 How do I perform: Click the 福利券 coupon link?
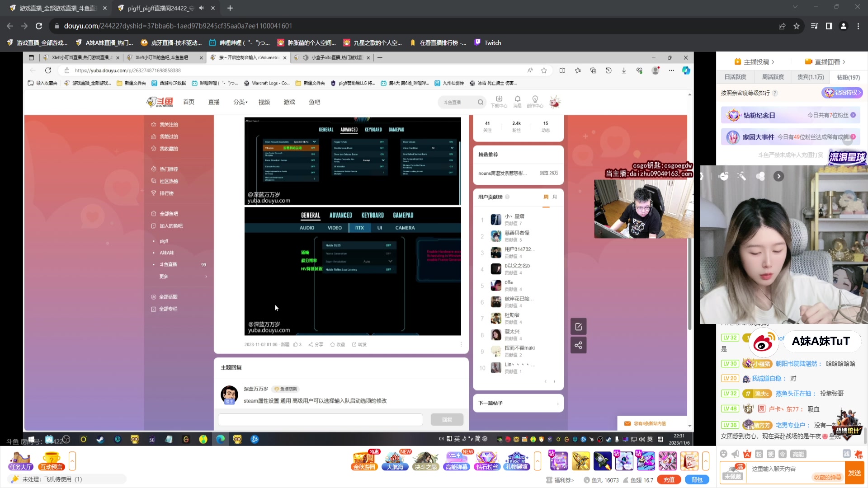pyautogui.click(x=560, y=480)
